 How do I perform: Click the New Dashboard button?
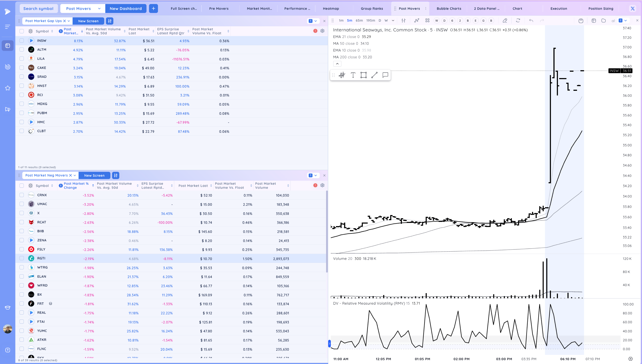pyautogui.click(x=126, y=8)
